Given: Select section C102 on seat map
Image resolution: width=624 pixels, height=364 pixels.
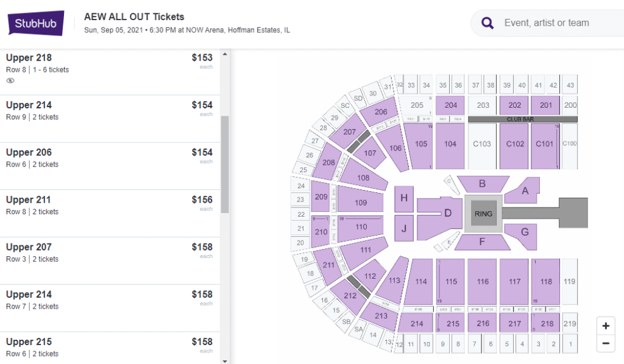Looking at the screenshot, I should coord(514,144).
